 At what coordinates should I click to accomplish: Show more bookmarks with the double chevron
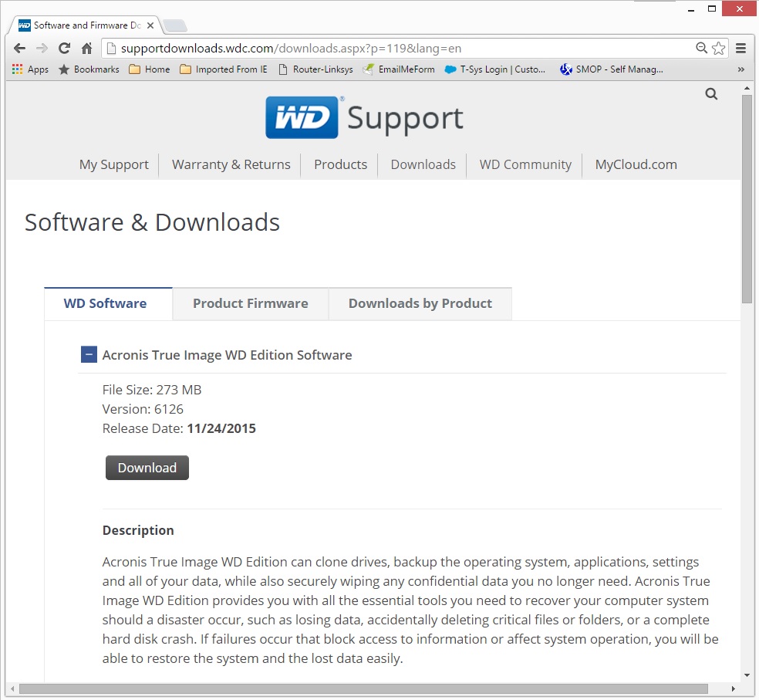pos(740,69)
